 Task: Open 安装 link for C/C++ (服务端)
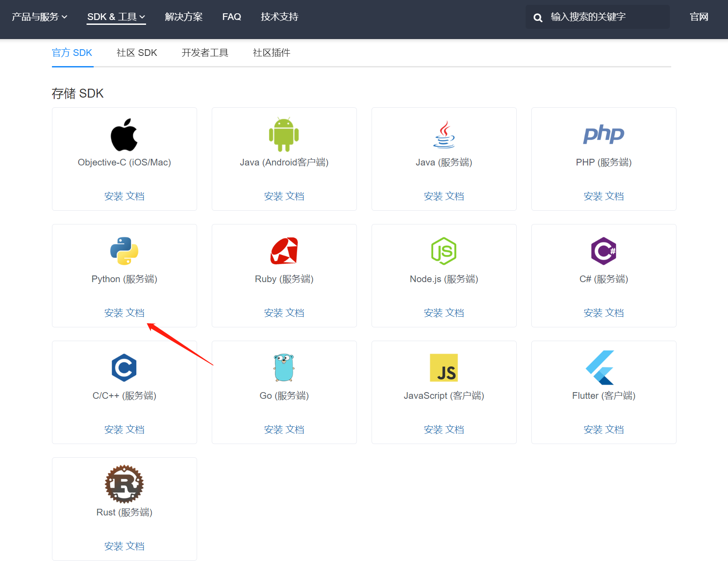[114, 429]
